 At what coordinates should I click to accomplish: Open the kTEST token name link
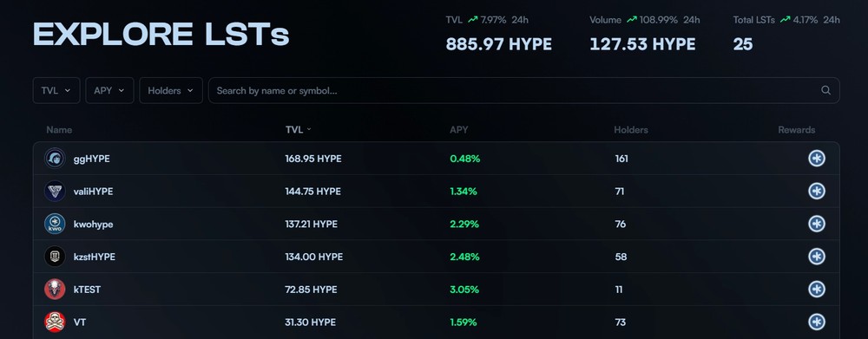88,290
